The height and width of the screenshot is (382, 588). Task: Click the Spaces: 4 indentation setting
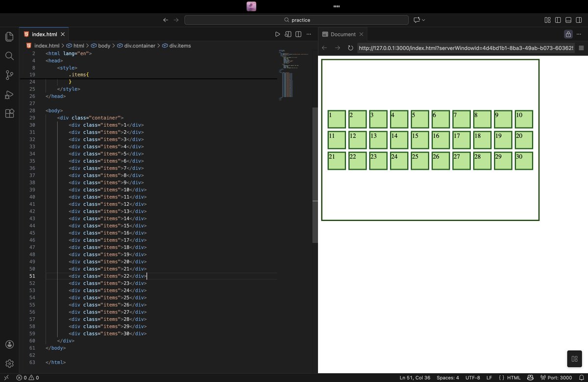448,378
